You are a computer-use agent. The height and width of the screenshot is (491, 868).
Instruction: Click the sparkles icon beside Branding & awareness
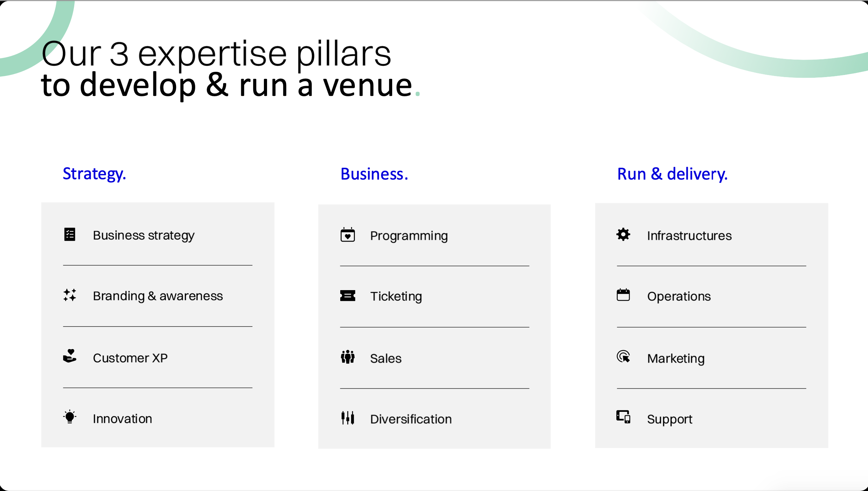(70, 295)
